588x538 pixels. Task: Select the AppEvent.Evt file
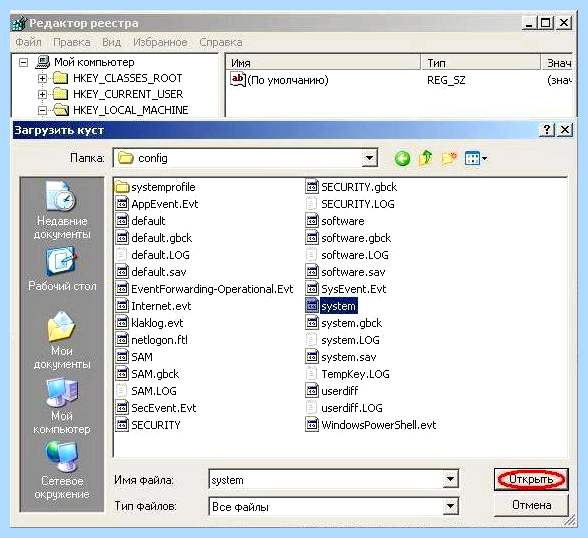point(157,204)
